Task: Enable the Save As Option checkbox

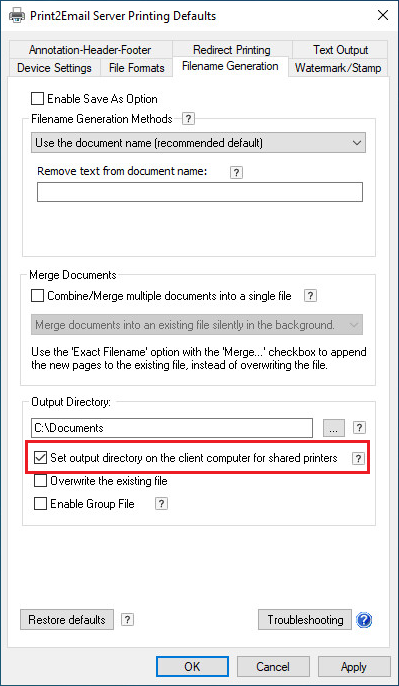Action: (x=38, y=99)
